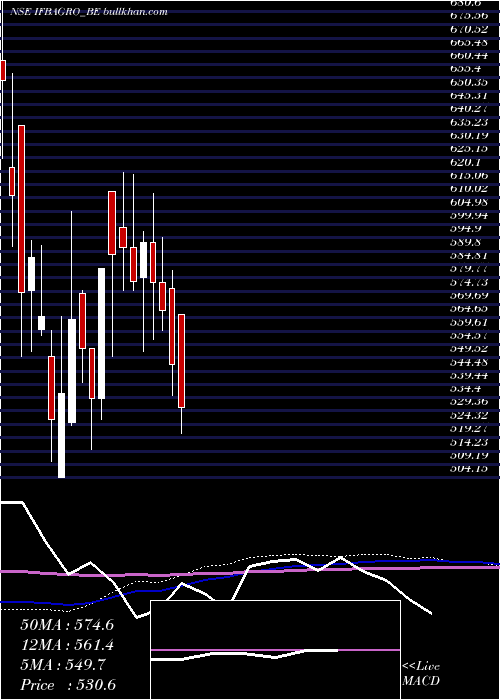500x700 pixels.
Task: Click the 554.57 price axis label
Action: [468, 335]
